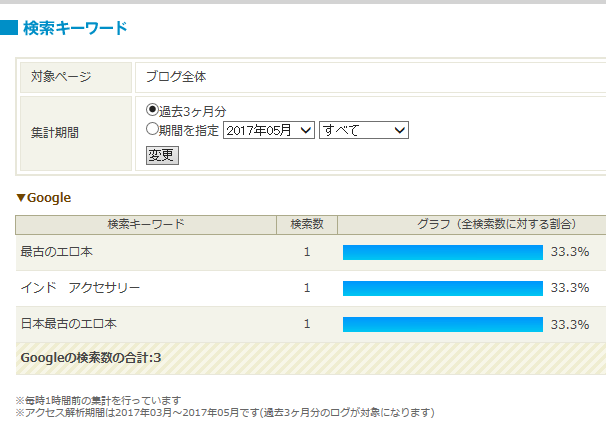Click the Googleの検索数の合計 summary row
This screenshot has height=428, width=606.
pyautogui.click(x=311, y=358)
